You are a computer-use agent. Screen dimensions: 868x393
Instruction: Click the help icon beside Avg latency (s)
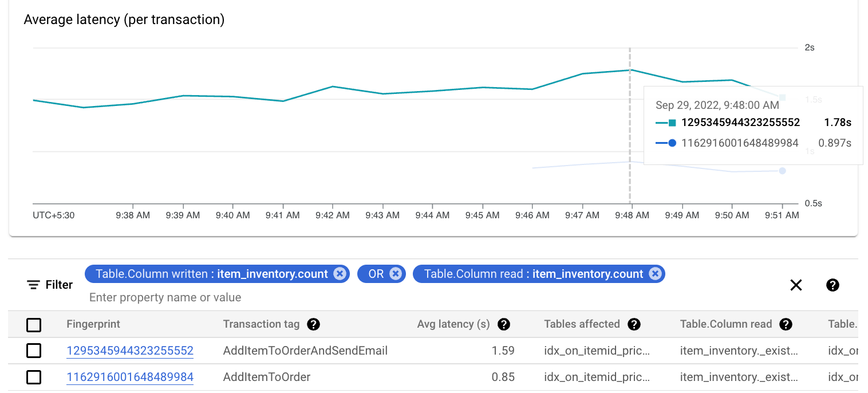(x=503, y=324)
